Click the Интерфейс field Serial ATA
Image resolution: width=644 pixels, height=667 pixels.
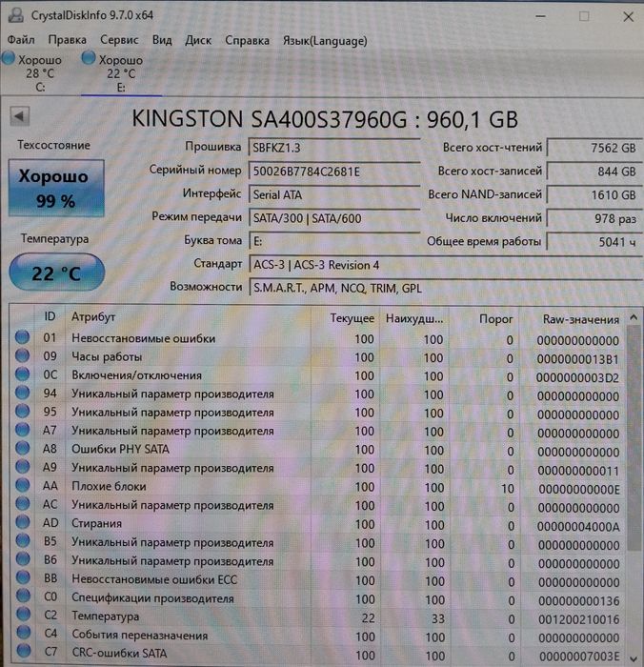coord(334,194)
